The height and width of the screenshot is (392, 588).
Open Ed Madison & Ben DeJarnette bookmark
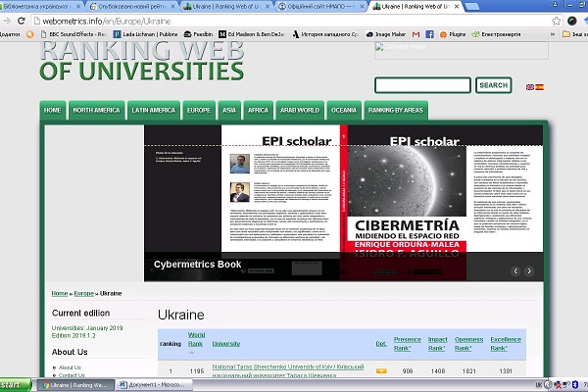click(252, 34)
